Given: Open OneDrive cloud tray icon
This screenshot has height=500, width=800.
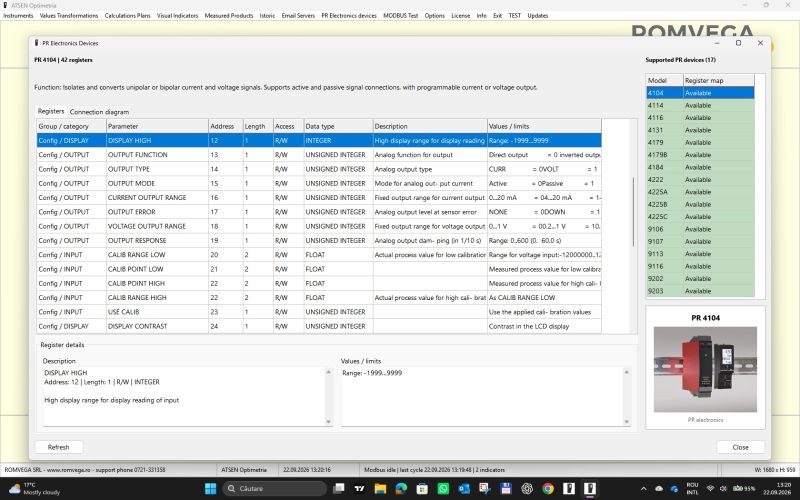Looking at the screenshot, I should (659, 489).
